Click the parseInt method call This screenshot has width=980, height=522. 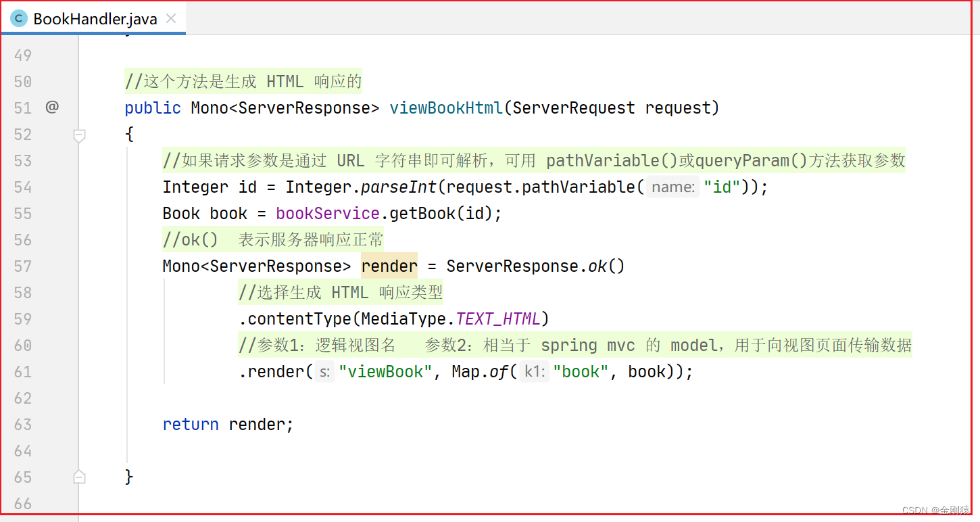point(399,187)
